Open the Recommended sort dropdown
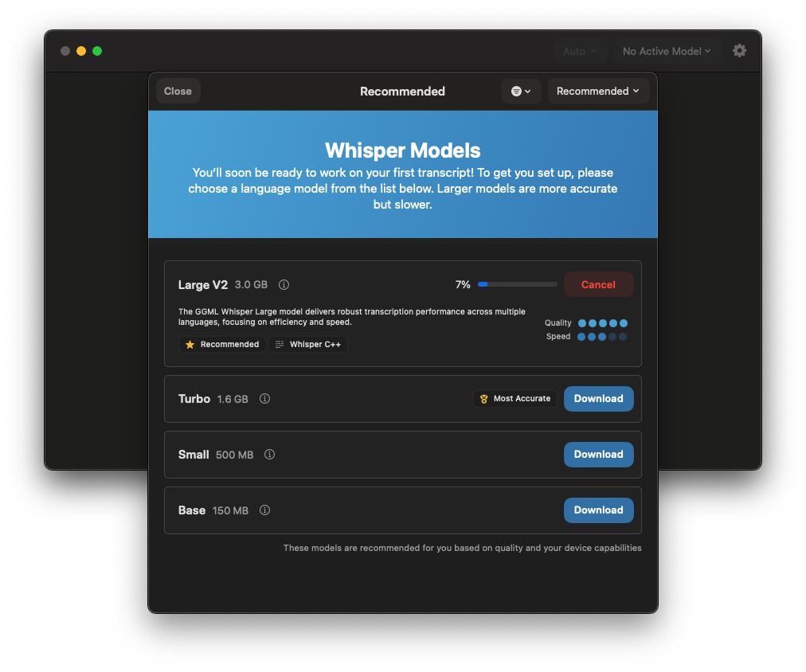806x672 pixels. pyautogui.click(x=598, y=91)
